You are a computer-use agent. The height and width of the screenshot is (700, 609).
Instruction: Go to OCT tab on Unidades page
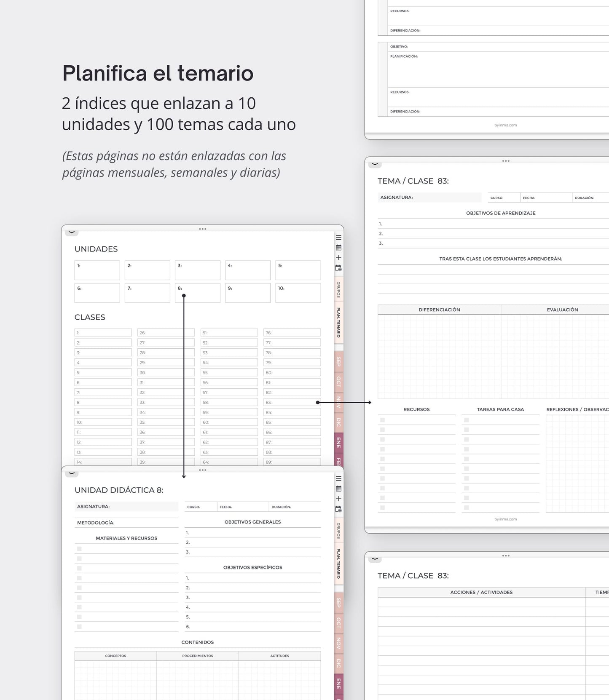(x=338, y=382)
